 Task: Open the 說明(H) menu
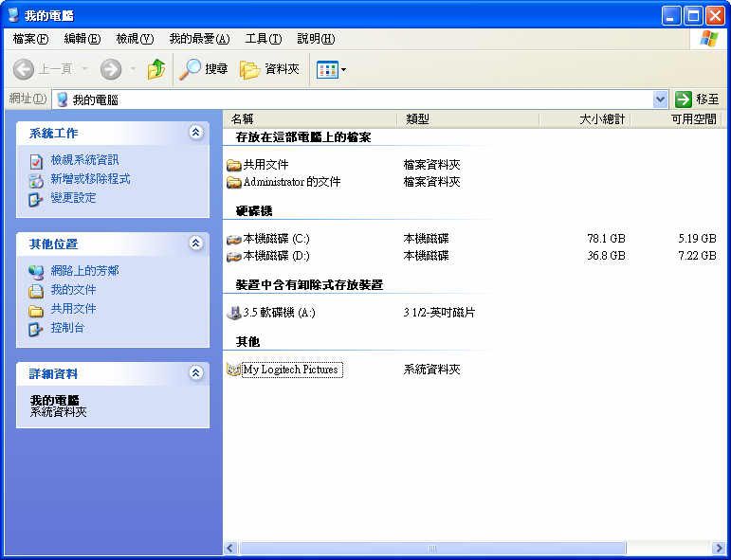(x=316, y=39)
